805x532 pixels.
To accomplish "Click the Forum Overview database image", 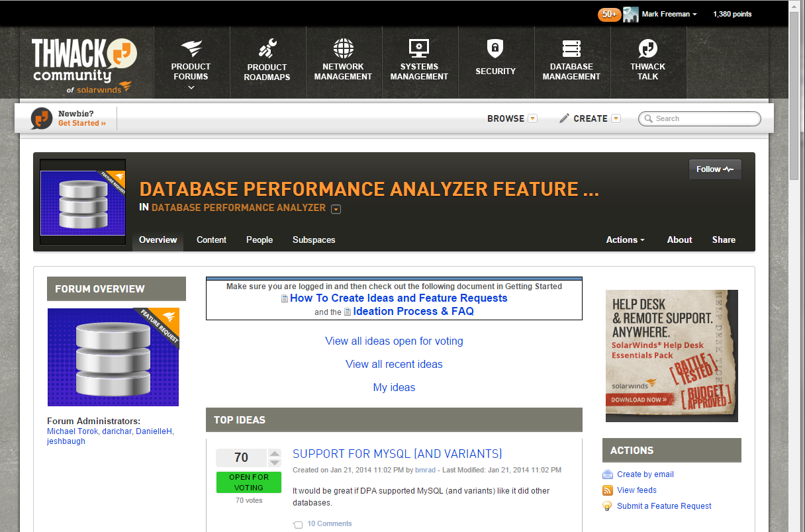I will point(113,357).
